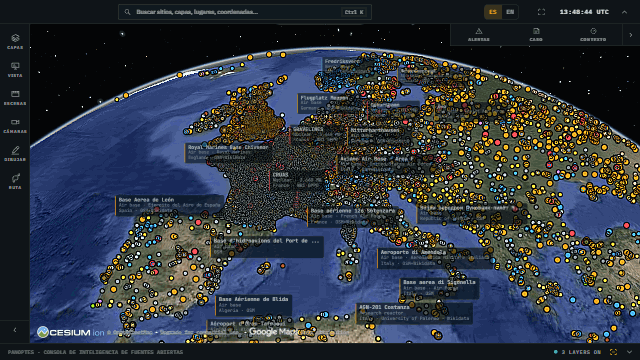
Task: Select the Base d'hidroavions del Port label
Action: (267, 247)
